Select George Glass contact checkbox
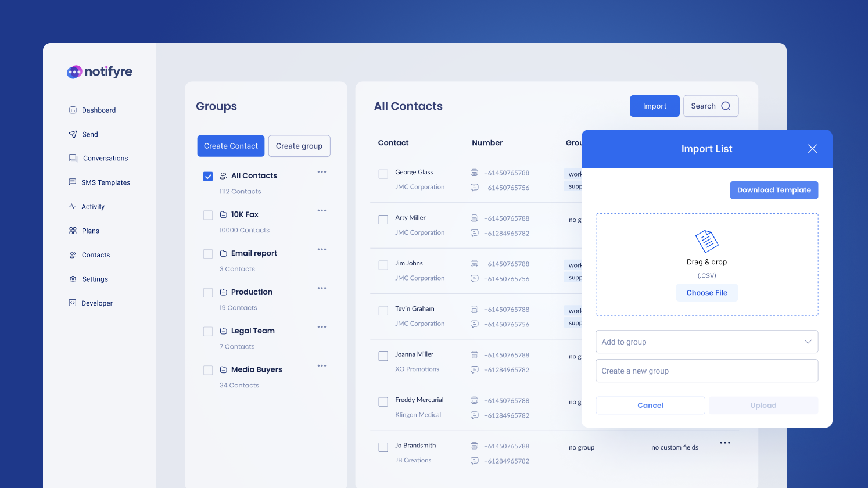The image size is (868, 488). pos(383,174)
